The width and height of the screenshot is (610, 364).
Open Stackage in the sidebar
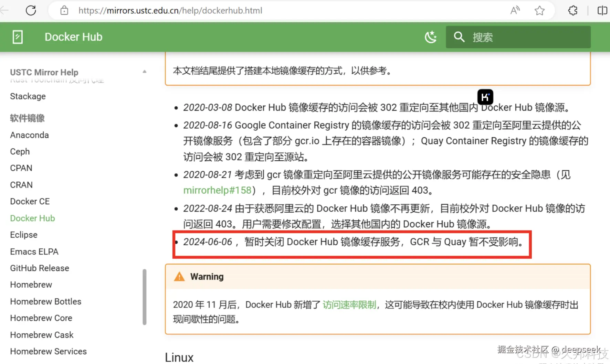[28, 96]
